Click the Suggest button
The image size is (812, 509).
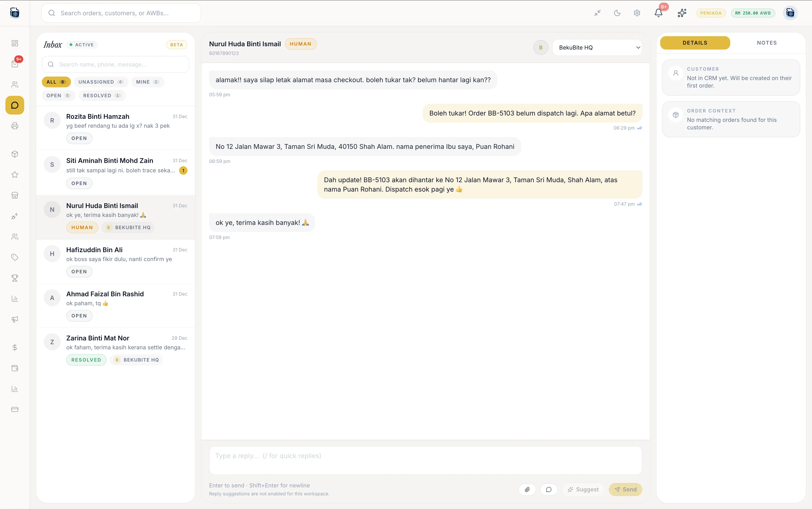(x=583, y=490)
